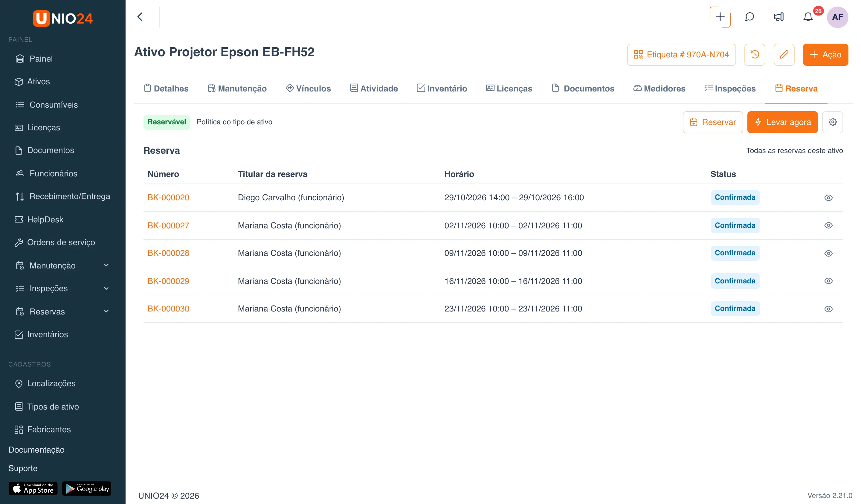Open Localizações in the sidebar
This screenshot has width=861, height=504.
(45, 384)
